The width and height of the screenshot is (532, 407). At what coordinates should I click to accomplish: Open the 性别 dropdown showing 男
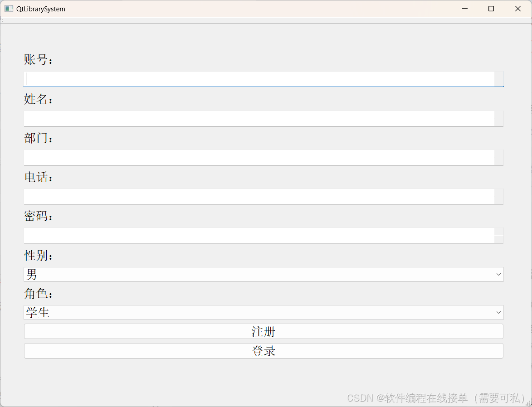(264, 274)
